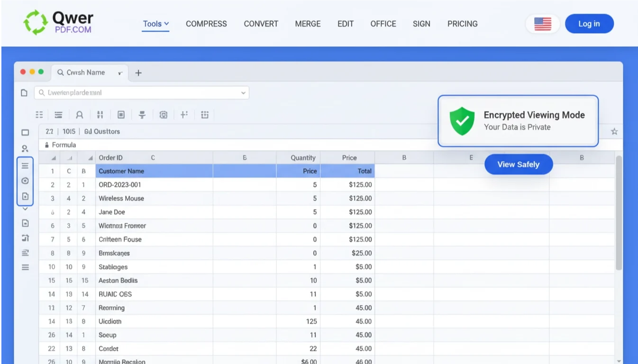Click the Total header cell
This screenshot has width=638, height=364.
(x=347, y=171)
